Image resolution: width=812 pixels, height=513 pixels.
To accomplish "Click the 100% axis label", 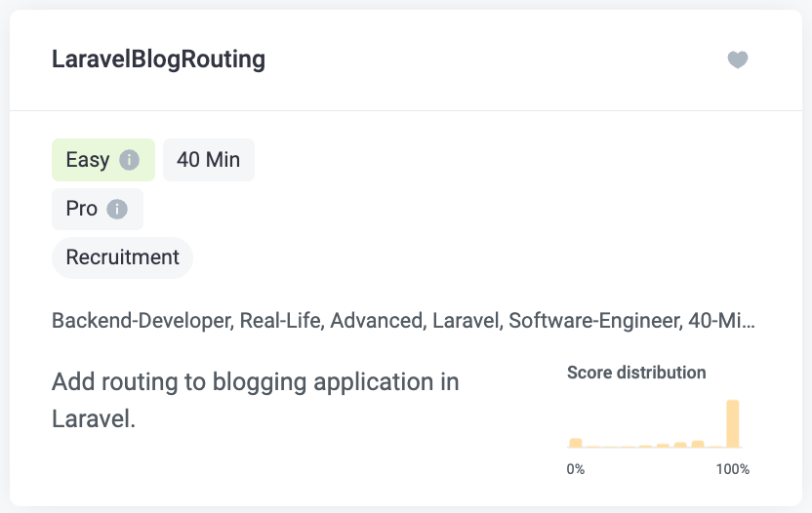I will coord(733,469).
